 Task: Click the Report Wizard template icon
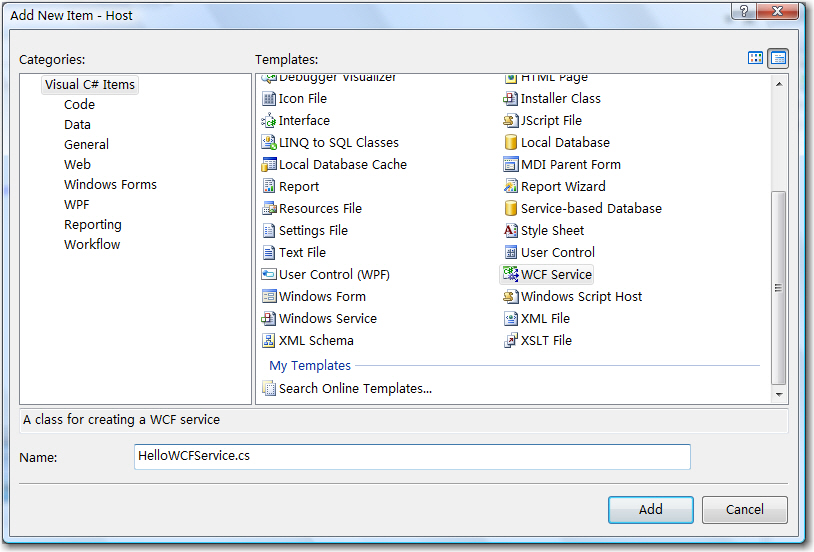pos(511,186)
